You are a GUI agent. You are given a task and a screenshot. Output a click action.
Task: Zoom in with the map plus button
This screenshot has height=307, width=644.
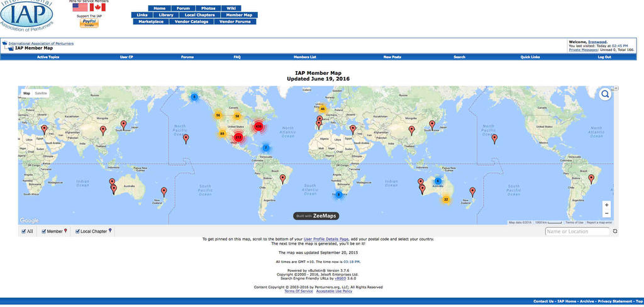tap(606, 204)
